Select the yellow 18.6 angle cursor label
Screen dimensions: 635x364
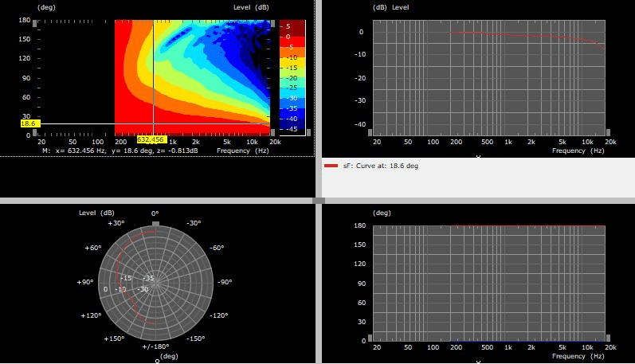click(30, 124)
